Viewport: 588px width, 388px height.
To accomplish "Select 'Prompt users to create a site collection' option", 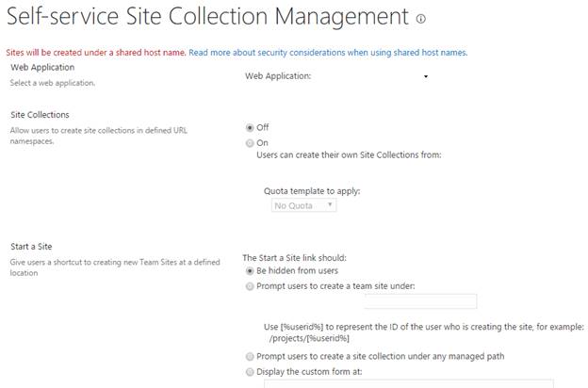I will pos(250,358).
